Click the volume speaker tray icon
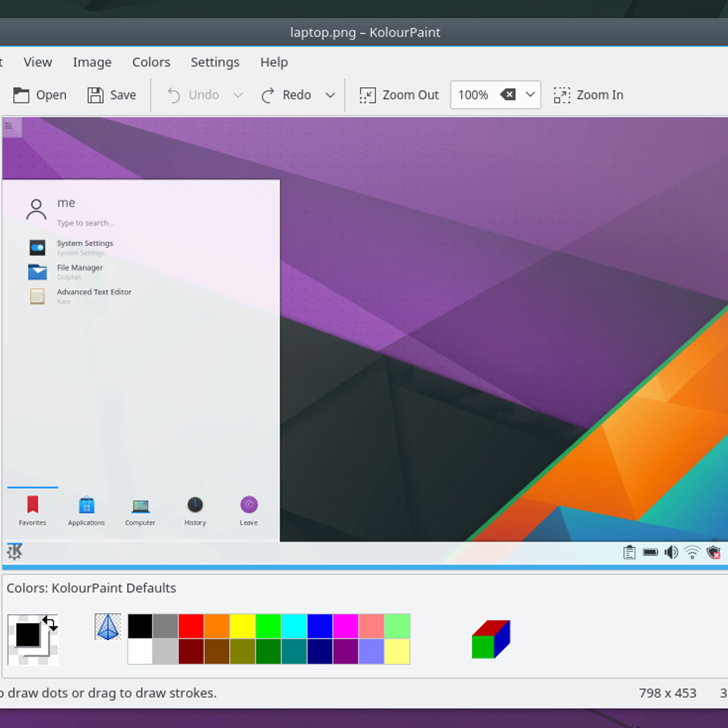Screen dimensions: 728x728 pyautogui.click(x=671, y=552)
